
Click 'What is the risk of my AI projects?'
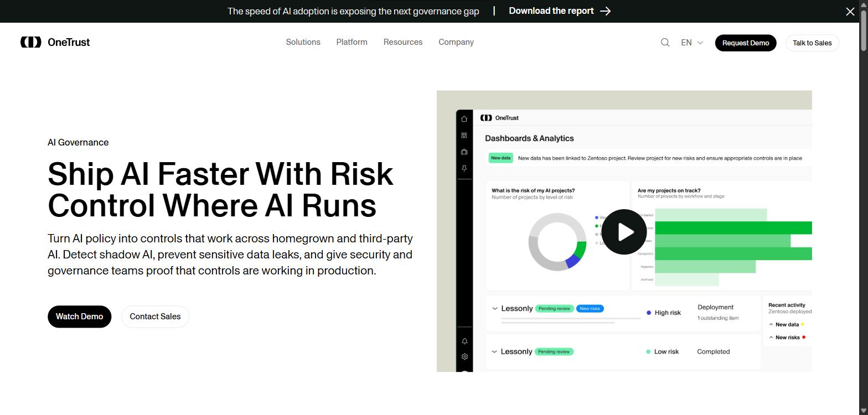point(533,190)
